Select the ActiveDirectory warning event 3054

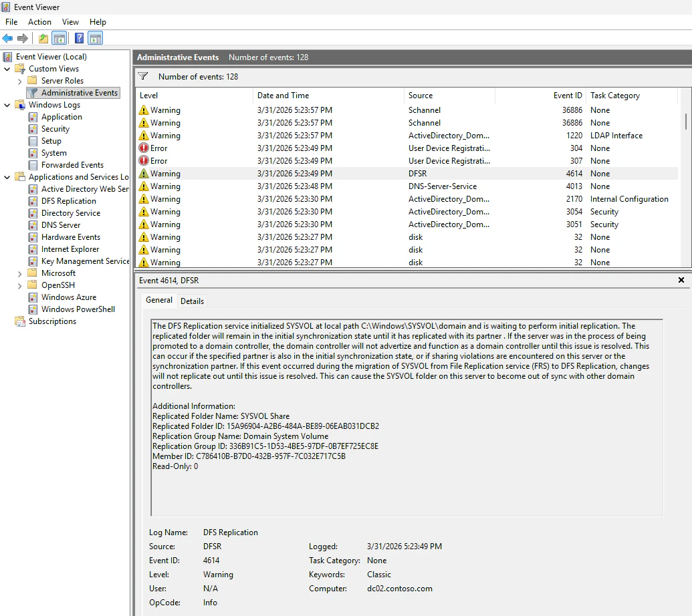407,212
